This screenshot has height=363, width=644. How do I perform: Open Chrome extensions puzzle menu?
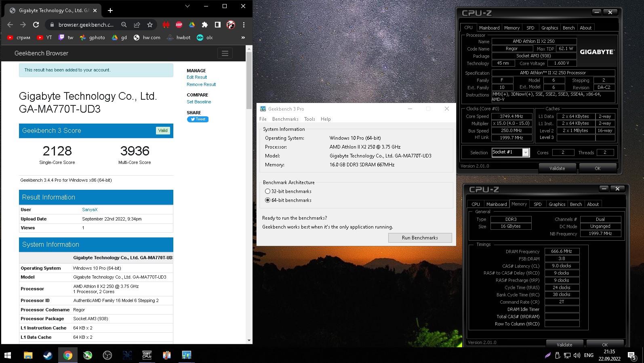point(205,25)
